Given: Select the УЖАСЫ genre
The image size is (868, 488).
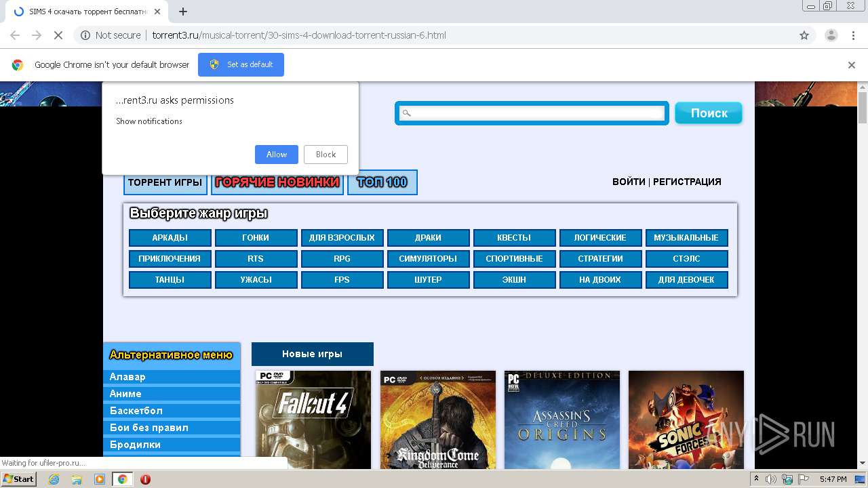Looking at the screenshot, I should point(256,280).
